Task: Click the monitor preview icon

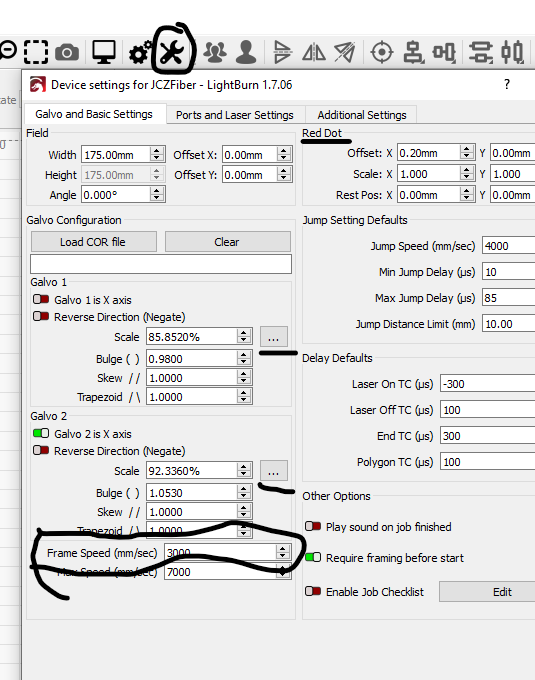Action: click(x=104, y=52)
